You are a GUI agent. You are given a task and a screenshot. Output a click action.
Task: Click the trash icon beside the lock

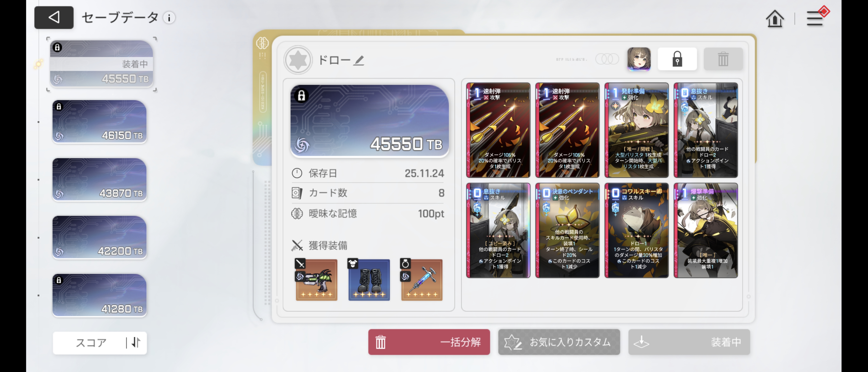(723, 59)
